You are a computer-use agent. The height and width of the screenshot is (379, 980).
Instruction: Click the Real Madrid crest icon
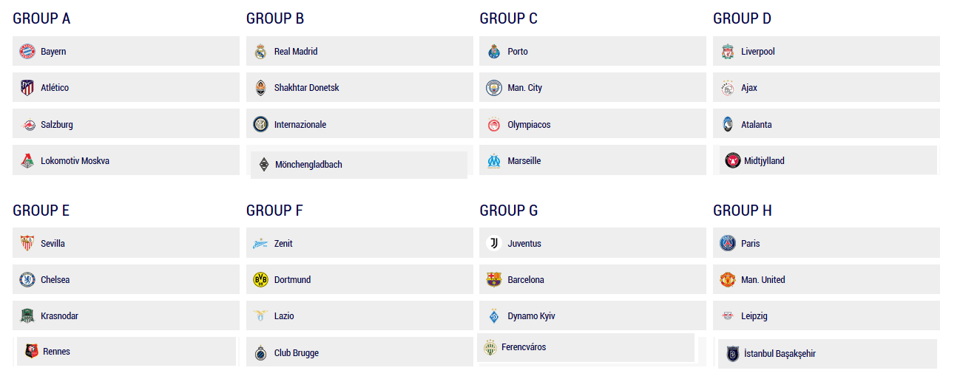point(260,52)
